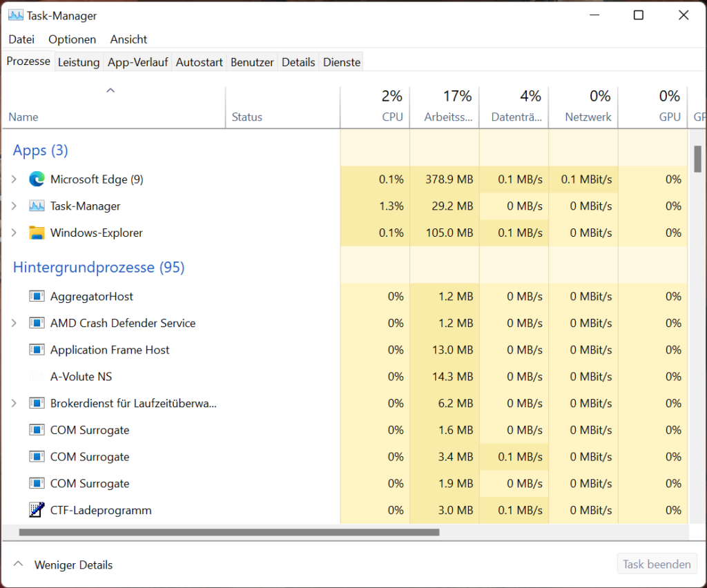Switch to the App-Verlauf tab

point(137,62)
